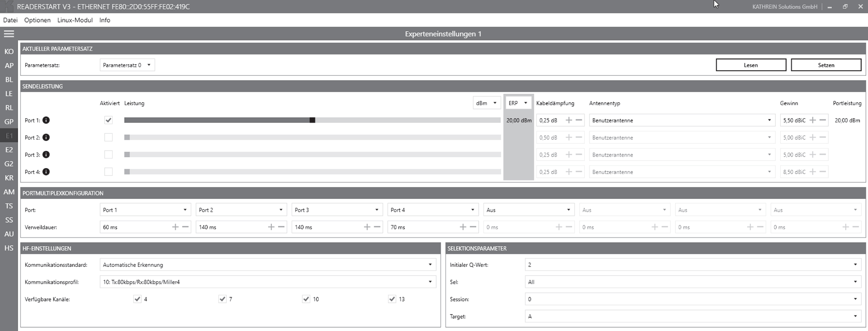Image resolution: width=868 pixels, height=331 pixels.
Task: Decrease the 60 ms Verweildauer
Action: (186, 227)
